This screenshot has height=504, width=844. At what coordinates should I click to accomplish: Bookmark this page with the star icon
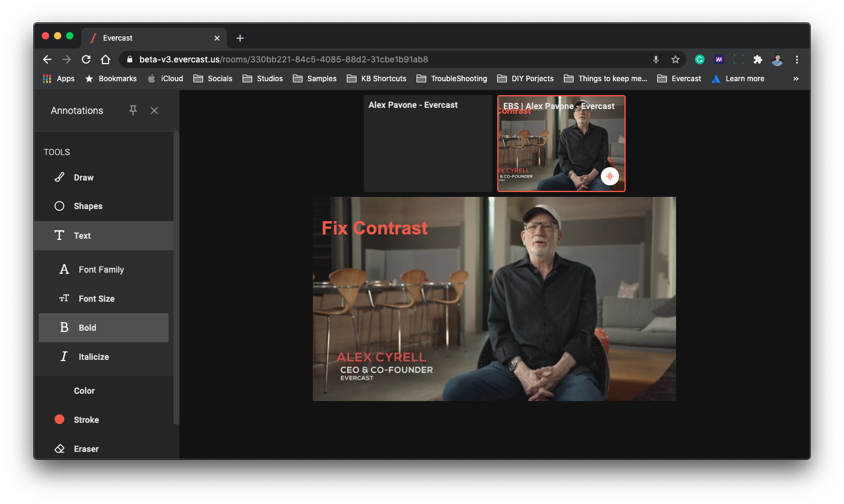[675, 59]
